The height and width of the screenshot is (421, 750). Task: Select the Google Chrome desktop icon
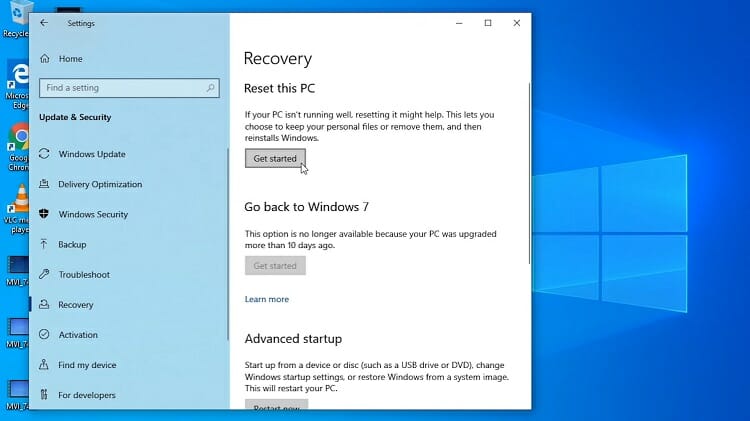(x=17, y=147)
